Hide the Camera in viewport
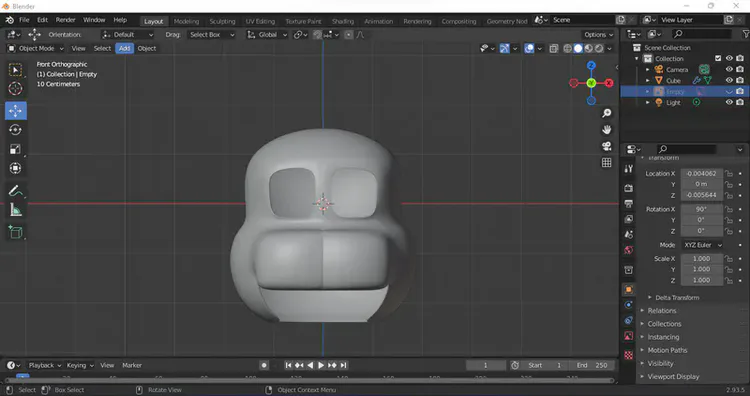This screenshot has width=750, height=396. 729,69
